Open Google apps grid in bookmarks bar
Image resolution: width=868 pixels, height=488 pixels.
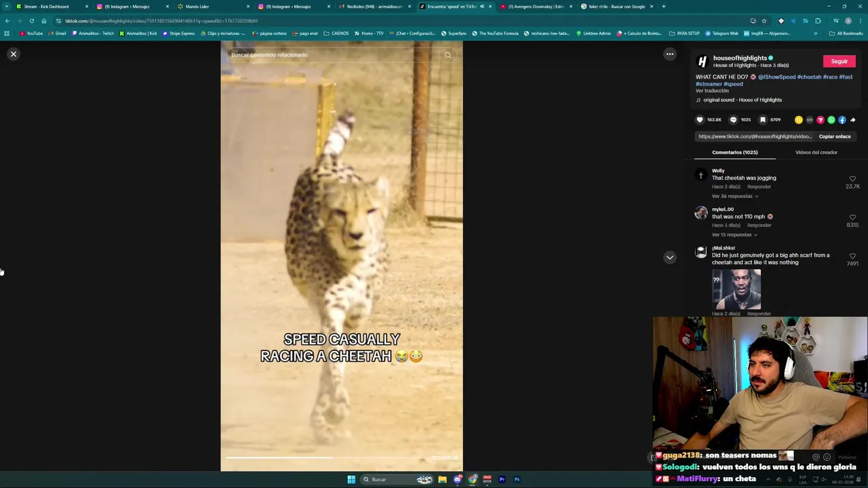point(7,33)
